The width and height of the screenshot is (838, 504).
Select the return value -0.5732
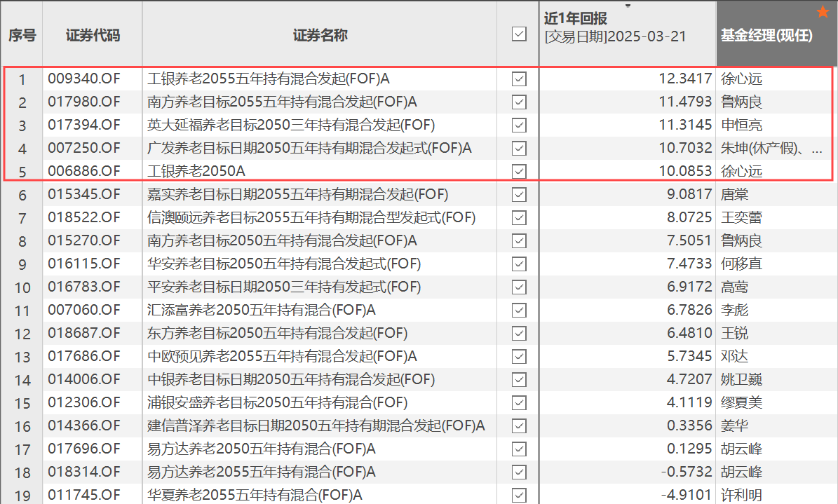[x=687, y=472]
